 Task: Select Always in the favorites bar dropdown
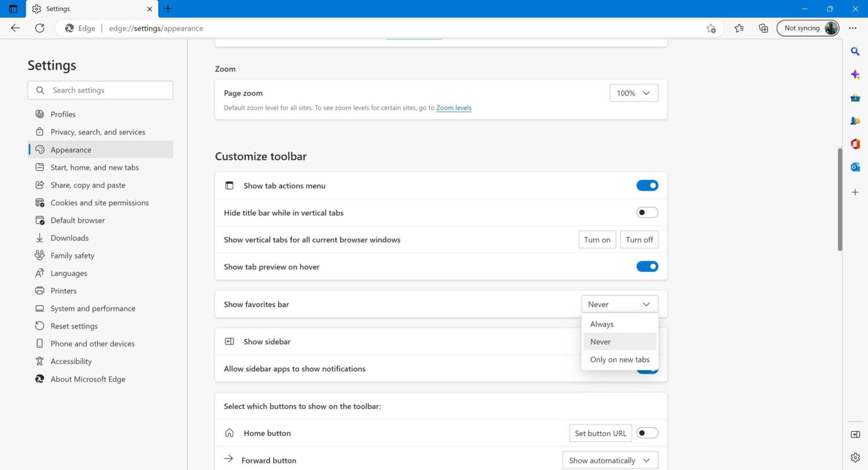601,324
